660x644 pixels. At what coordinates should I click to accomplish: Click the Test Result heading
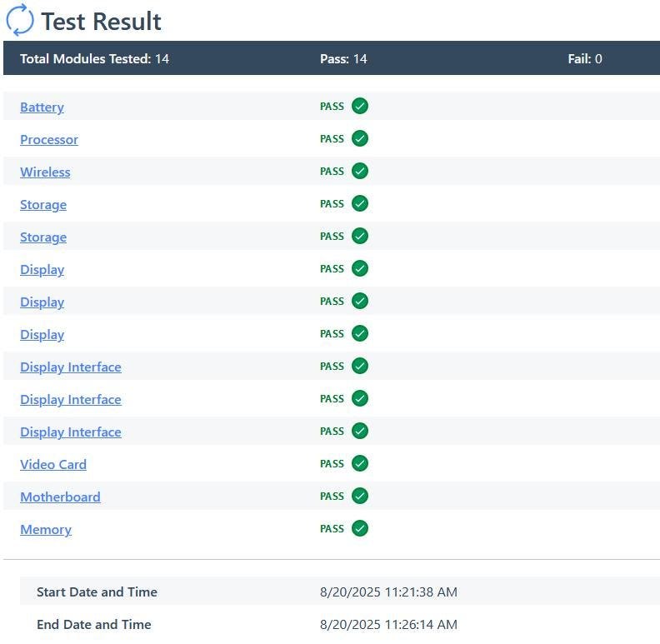(101, 21)
